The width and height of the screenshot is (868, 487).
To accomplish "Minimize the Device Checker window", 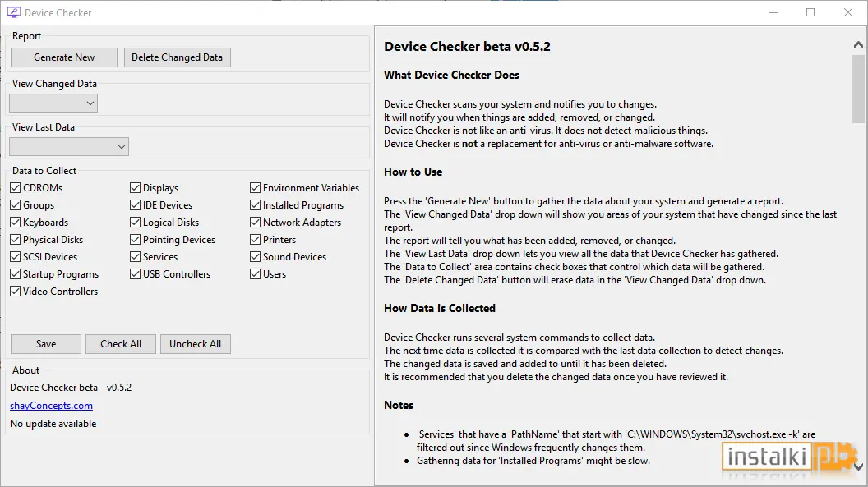I will [x=773, y=12].
